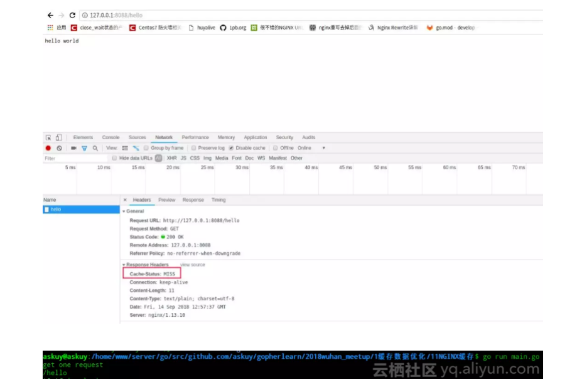Select the All filter type button
577x392 pixels.
(159, 158)
